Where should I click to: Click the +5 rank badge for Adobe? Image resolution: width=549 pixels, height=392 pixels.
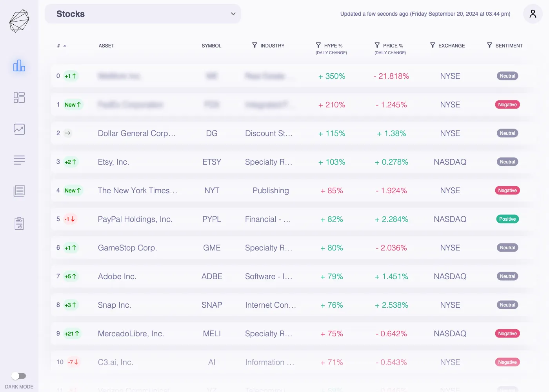[x=71, y=276]
